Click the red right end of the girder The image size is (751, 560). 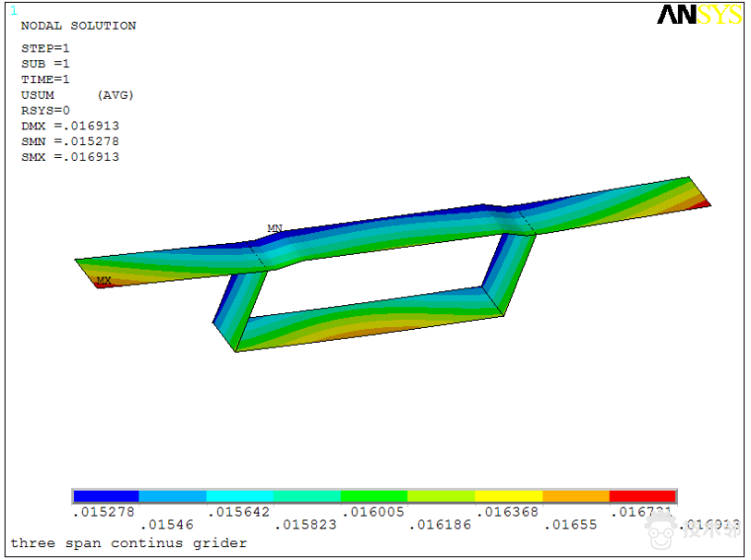[700, 202]
